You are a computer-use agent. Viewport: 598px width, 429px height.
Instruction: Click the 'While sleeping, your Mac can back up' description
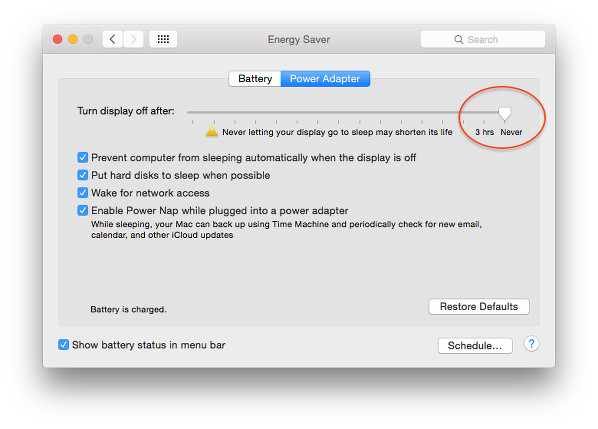286,230
